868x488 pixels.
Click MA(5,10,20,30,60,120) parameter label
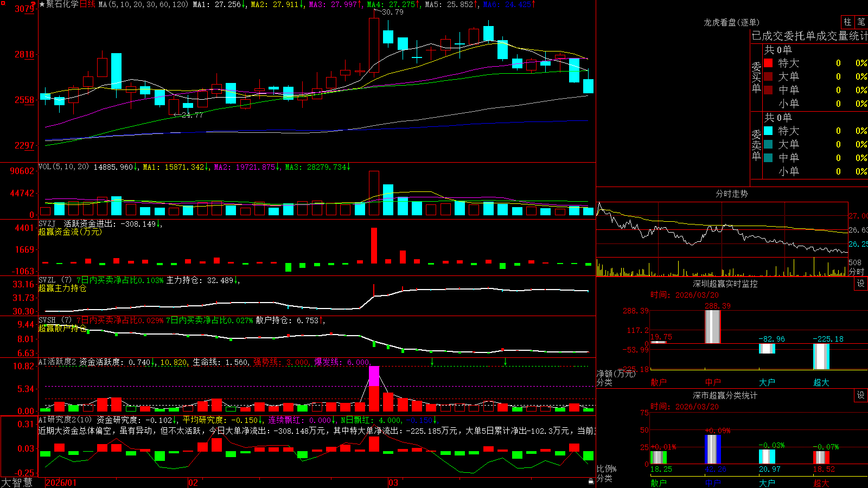[x=143, y=4]
